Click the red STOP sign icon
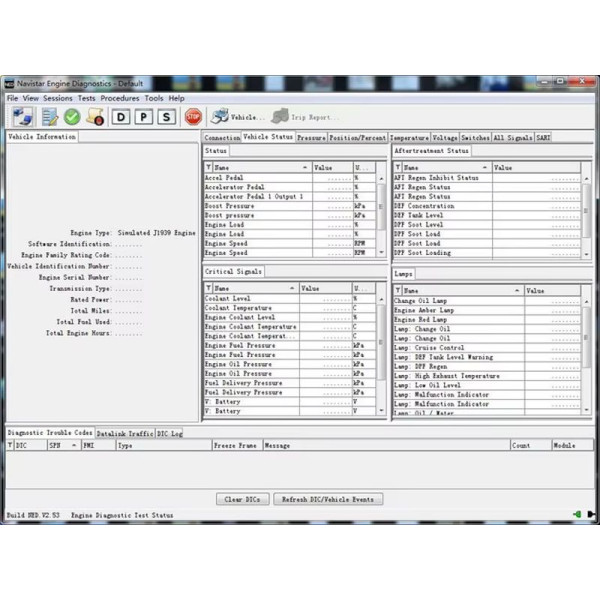Viewport: 600px width, 600px height. (193, 117)
